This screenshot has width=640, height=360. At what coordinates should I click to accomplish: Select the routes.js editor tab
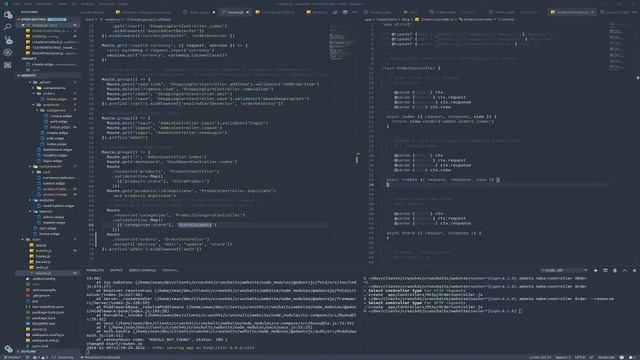pyautogui.click(x=235, y=12)
